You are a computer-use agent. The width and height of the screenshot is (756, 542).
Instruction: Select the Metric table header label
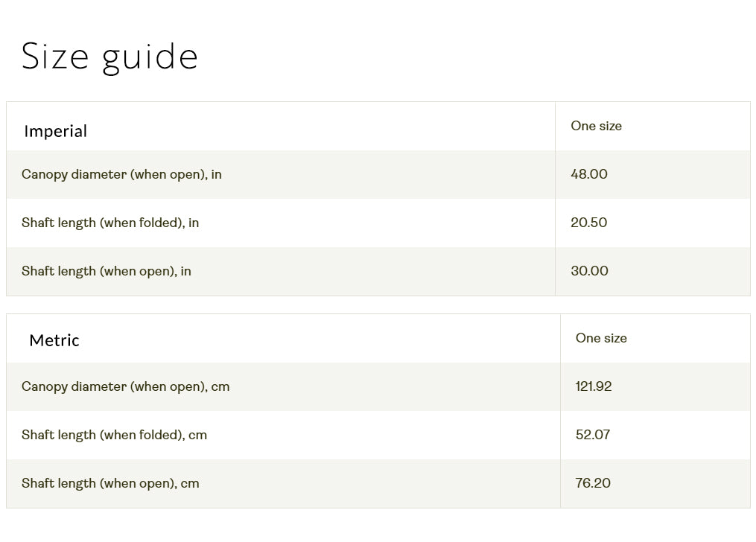54,340
